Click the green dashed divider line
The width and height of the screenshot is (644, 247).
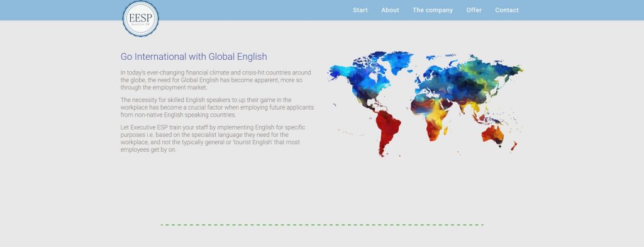(x=322, y=225)
